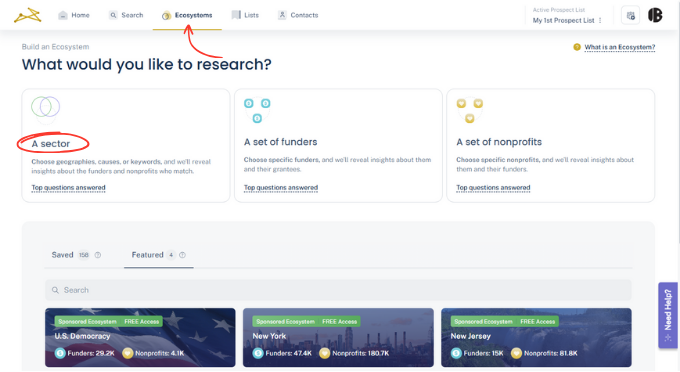This screenshot has width=680, height=372.
Task: Click the info icon next to Featured count
Action: tap(183, 255)
